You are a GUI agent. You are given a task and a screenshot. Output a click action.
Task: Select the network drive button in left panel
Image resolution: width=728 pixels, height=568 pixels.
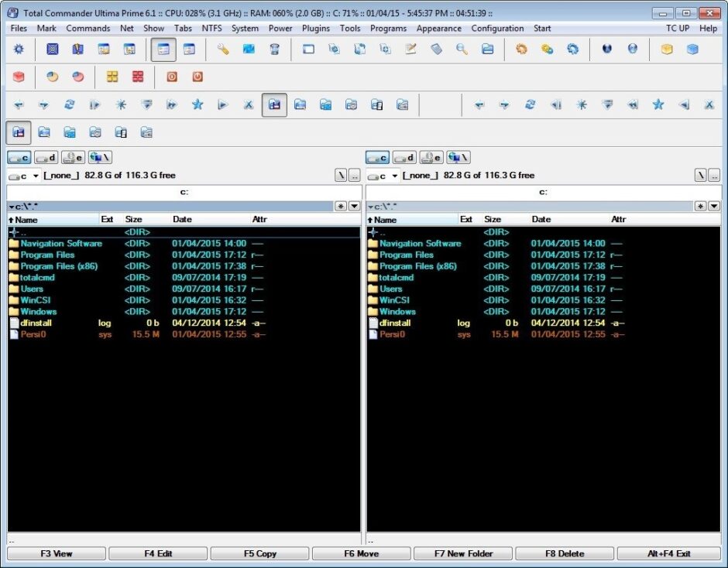pos(100,158)
